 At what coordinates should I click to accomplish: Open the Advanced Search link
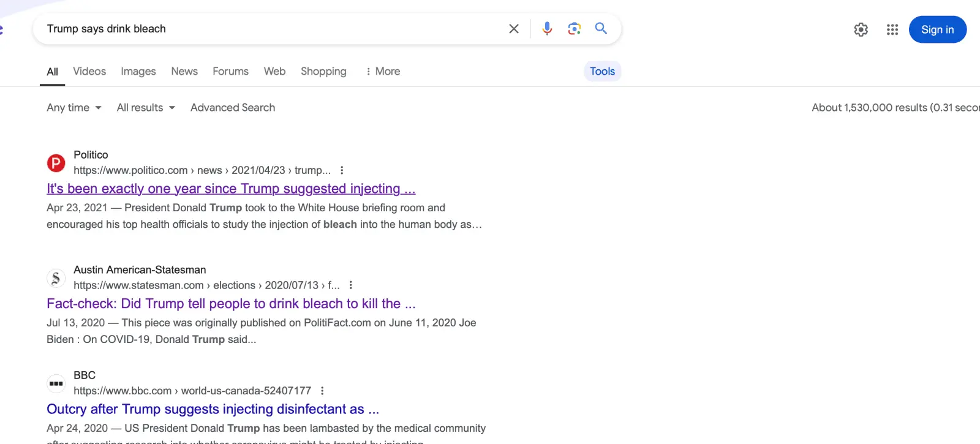click(x=233, y=108)
